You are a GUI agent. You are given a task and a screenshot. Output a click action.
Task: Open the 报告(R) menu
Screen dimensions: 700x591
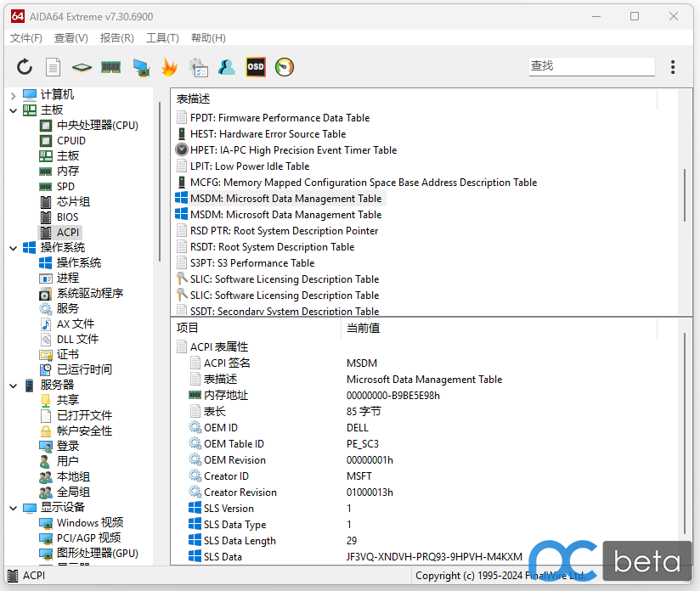pos(117,38)
